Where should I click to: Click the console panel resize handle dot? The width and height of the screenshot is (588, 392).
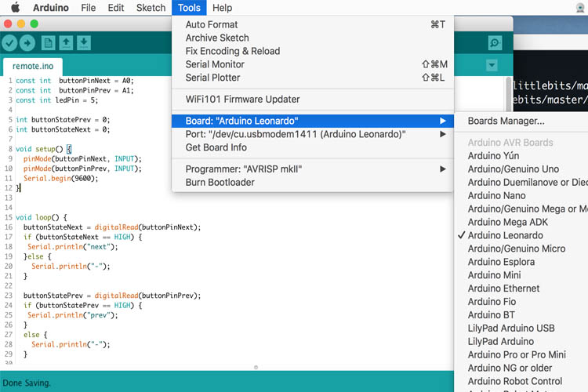click(256, 367)
